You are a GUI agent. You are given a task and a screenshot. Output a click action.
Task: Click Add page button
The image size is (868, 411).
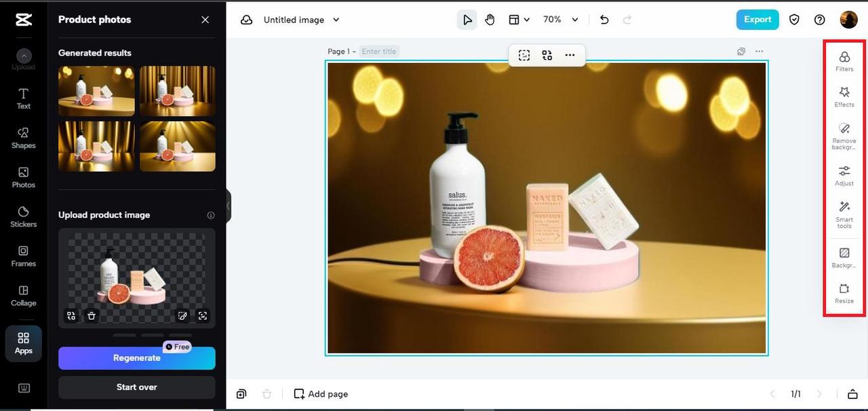[321, 394]
